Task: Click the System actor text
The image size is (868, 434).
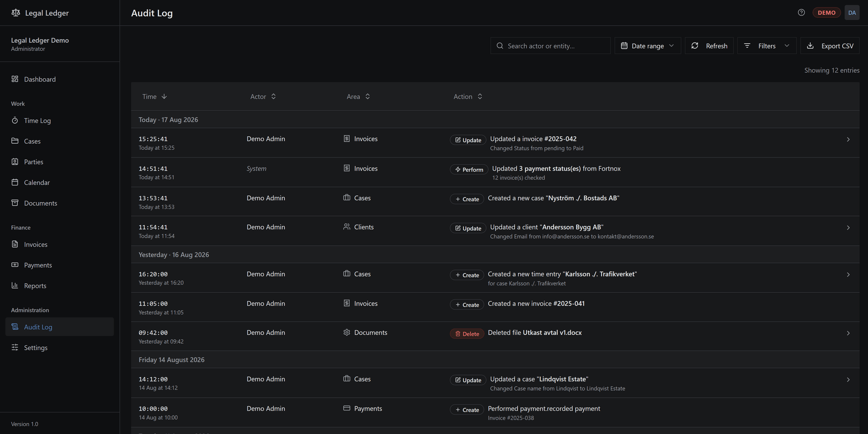Action: point(256,168)
